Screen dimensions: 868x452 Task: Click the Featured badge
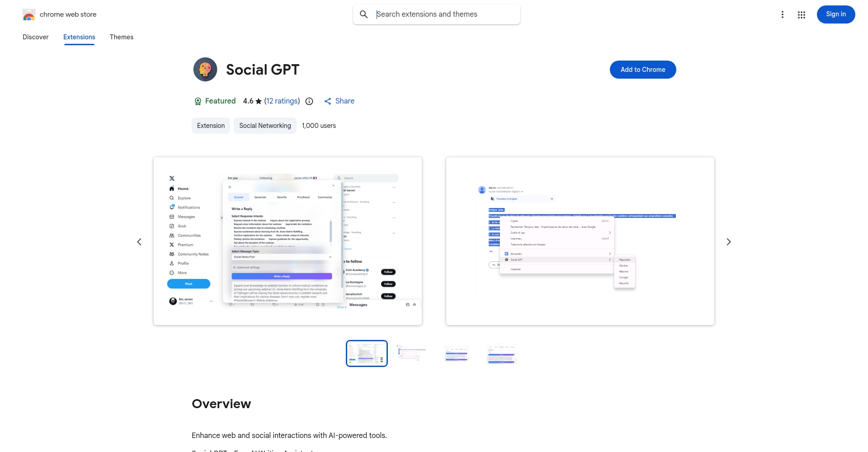(x=215, y=101)
